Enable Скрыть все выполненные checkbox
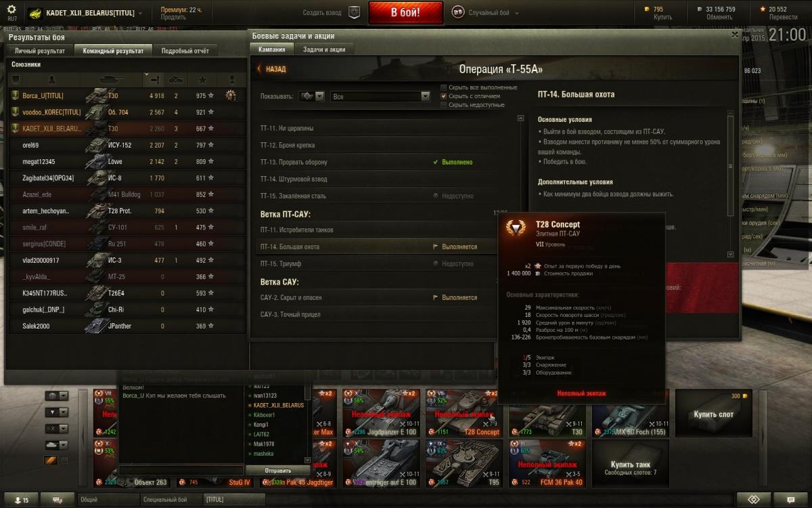The height and width of the screenshot is (508, 812). point(444,87)
